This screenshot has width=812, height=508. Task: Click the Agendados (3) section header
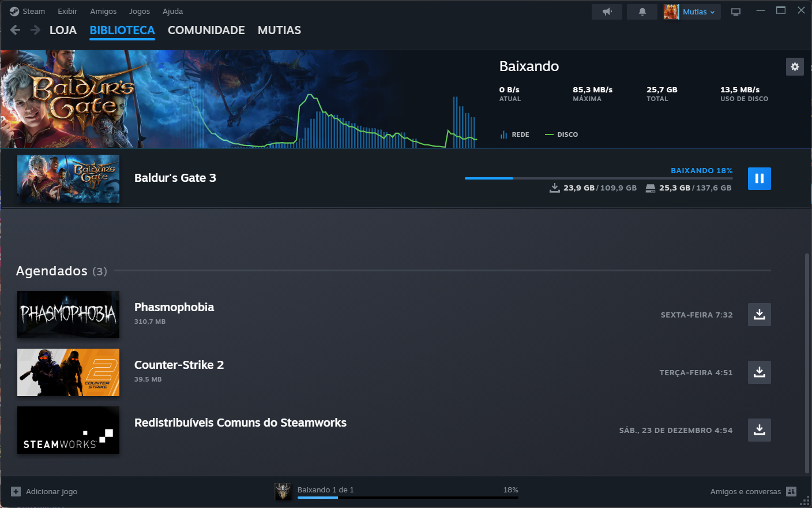click(62, 271)
